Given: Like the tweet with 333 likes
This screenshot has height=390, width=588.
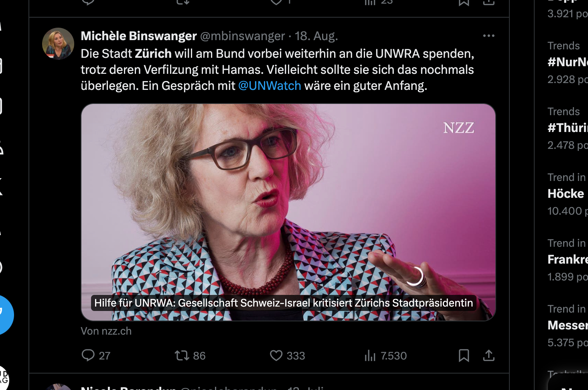Looking at the screenshot, I should pos(276,355).
